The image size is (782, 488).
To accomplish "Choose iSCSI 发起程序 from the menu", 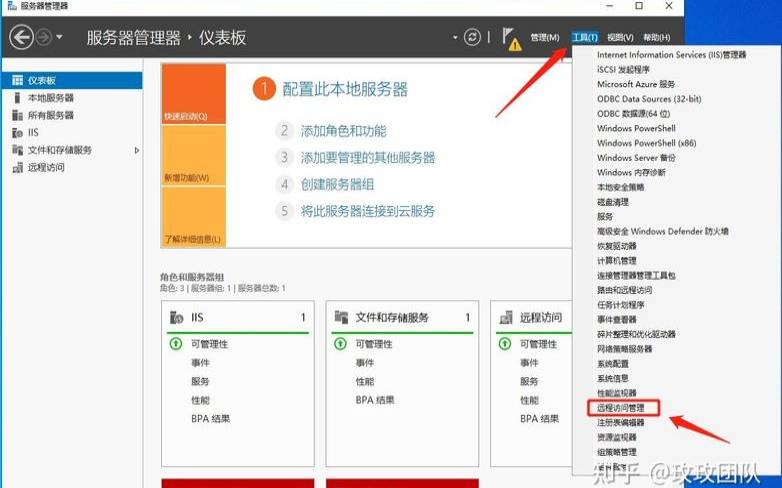I will [x=623, y=69].
